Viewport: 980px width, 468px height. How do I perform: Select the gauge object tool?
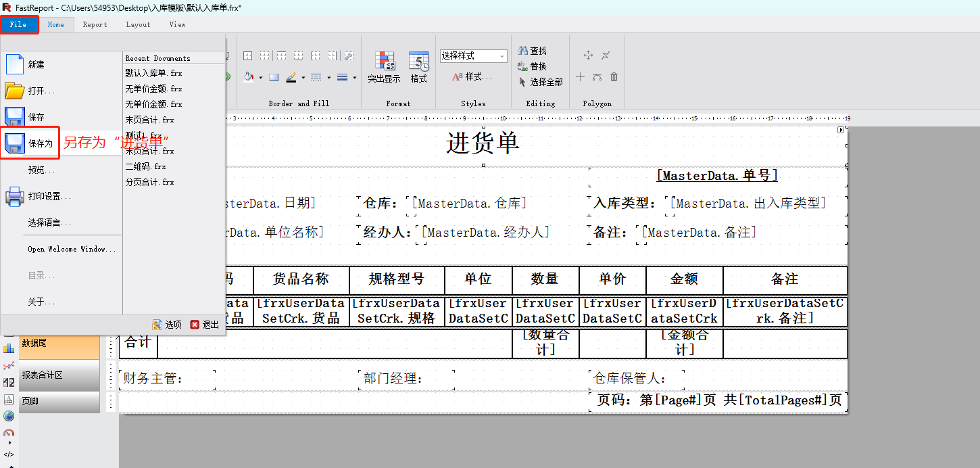tap(9, 433)
